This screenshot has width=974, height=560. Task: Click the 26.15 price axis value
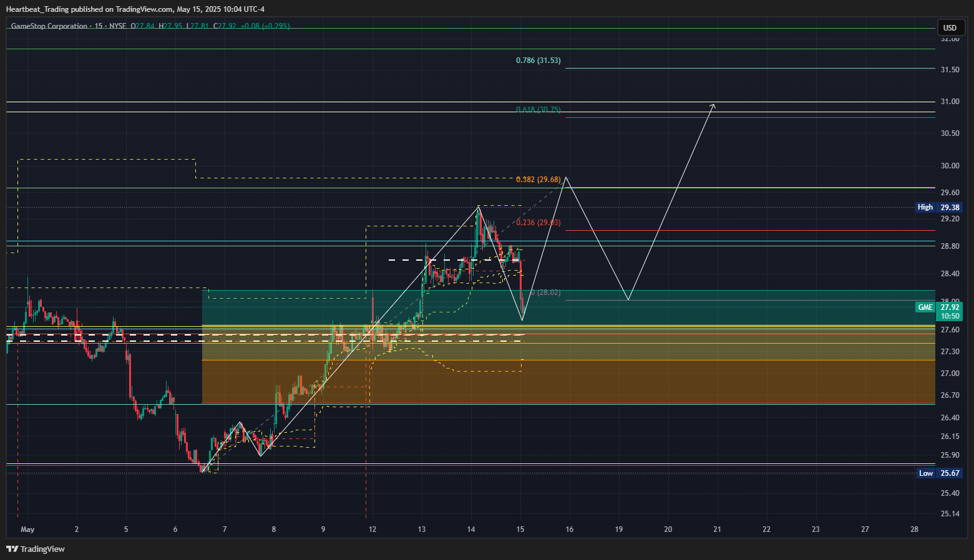pos(950,437)
